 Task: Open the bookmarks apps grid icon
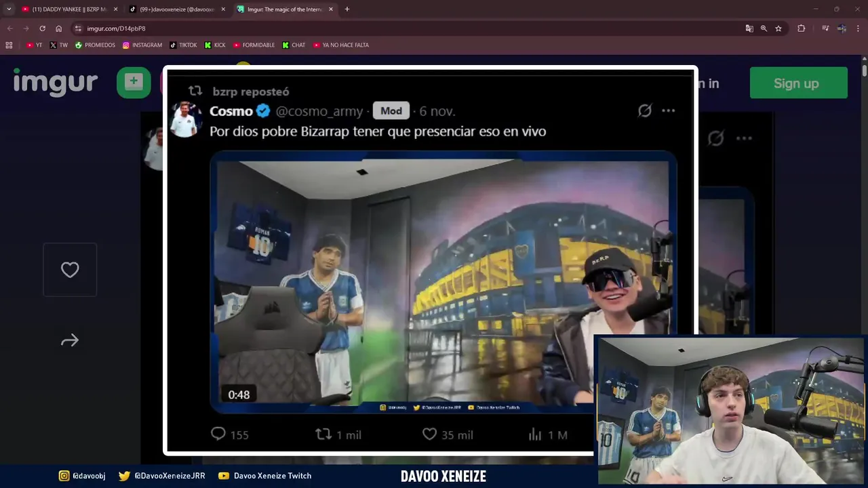pyautogui.click(x=9, y=45)
